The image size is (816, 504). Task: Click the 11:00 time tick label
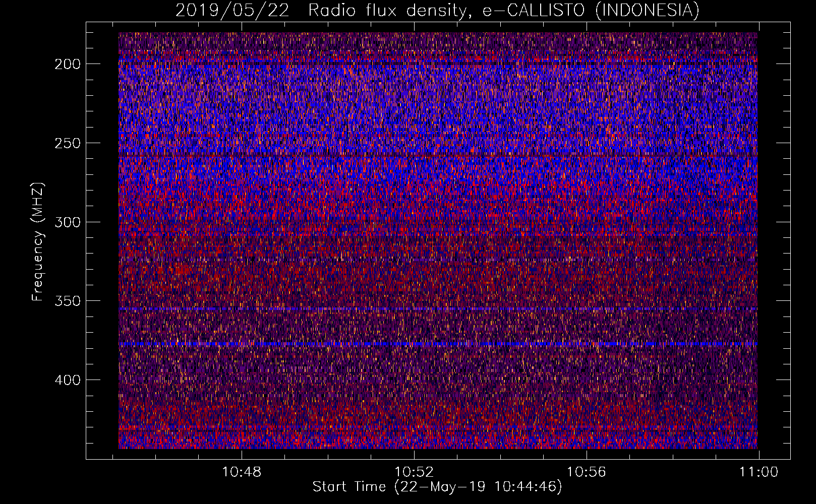pyautogui.click(x=759, y=472)
